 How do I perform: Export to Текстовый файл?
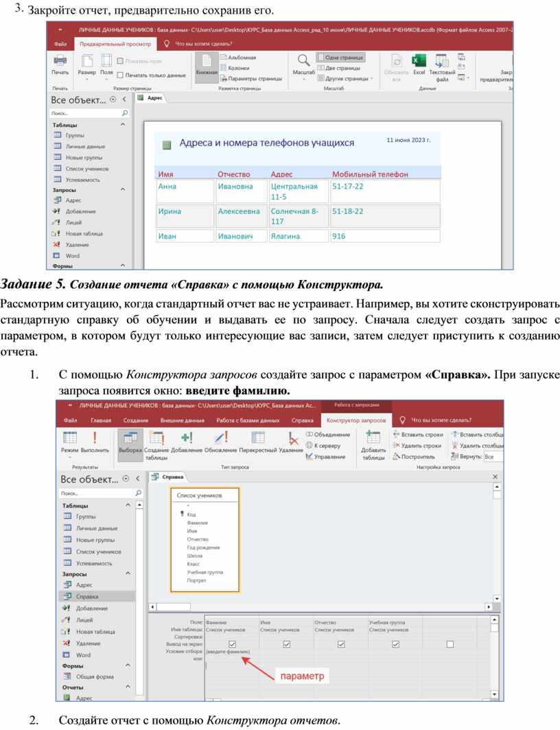tap(442, 68)
